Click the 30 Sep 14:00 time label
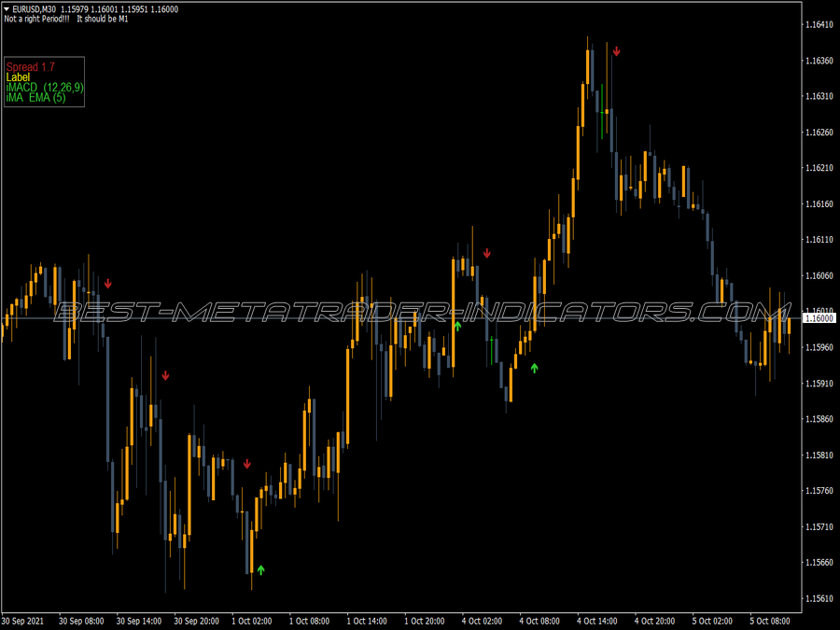This screenshot has height=630, width=840. (x=139, y=621)
